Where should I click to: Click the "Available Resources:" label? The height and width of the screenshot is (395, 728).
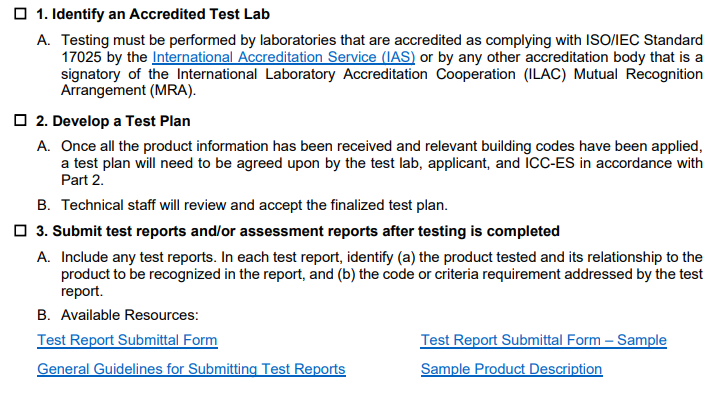[x=130, y=315]
